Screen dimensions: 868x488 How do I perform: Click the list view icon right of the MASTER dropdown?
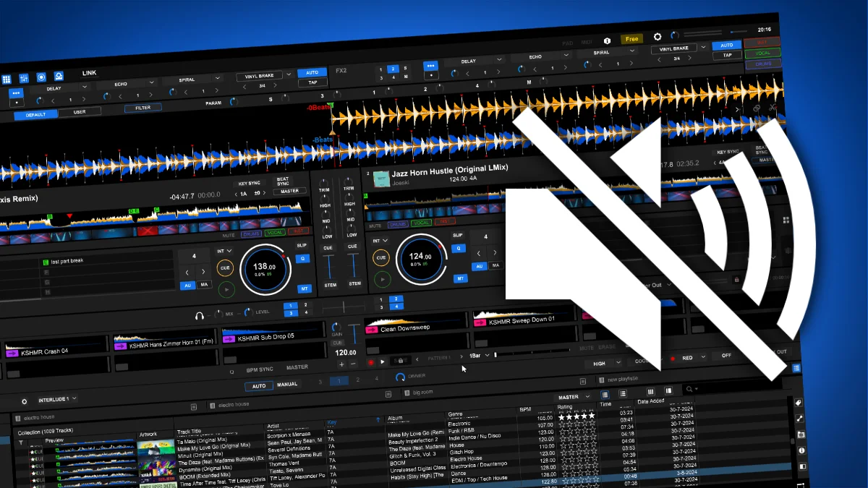click(x=605, y=394)
